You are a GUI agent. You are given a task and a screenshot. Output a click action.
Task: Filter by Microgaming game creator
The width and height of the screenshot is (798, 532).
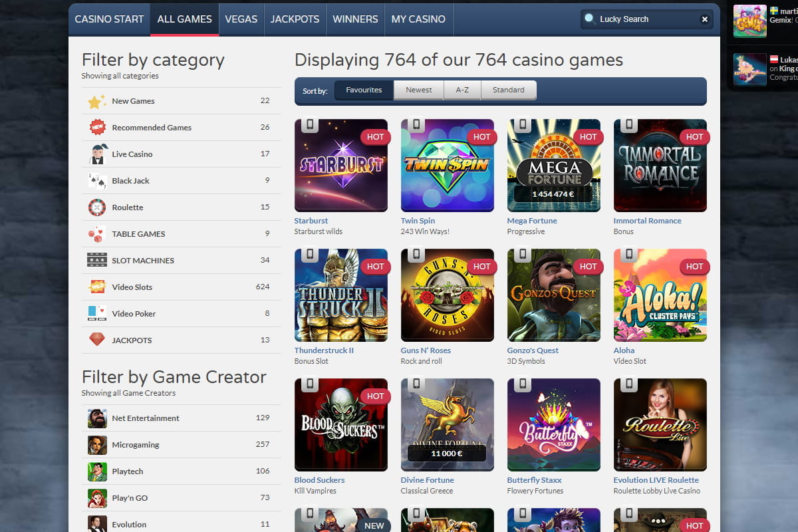[x=182, y=445]
